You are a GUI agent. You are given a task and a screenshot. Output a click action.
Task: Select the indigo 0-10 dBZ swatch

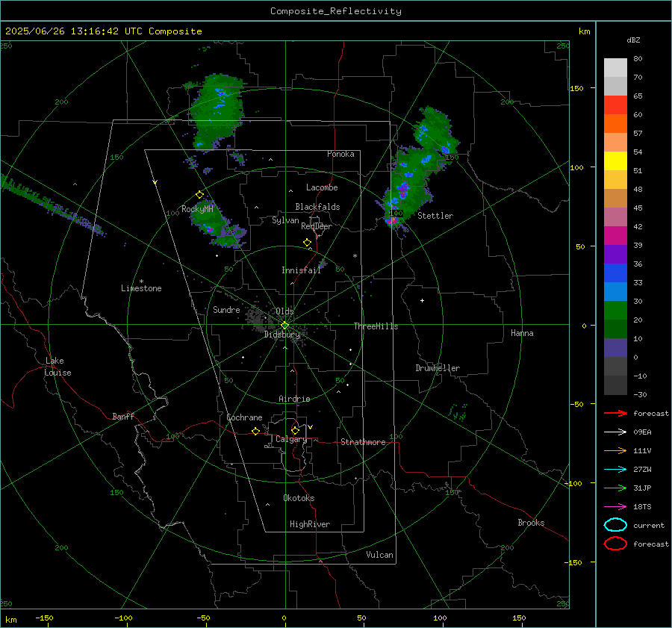[615, 348]
